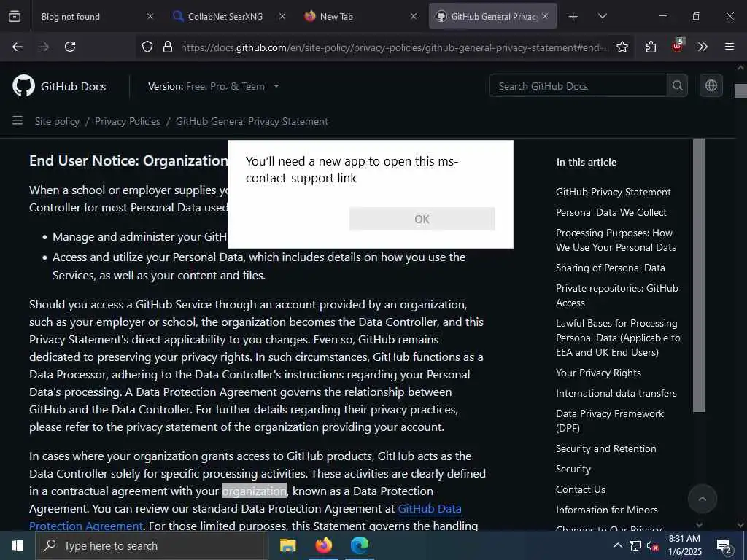Jump to Information for Minors

click(x=606, y=510)
